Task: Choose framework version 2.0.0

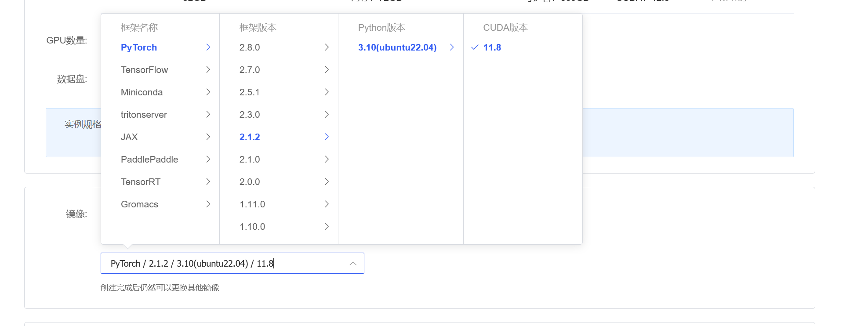Action: [x=250, y=182]
